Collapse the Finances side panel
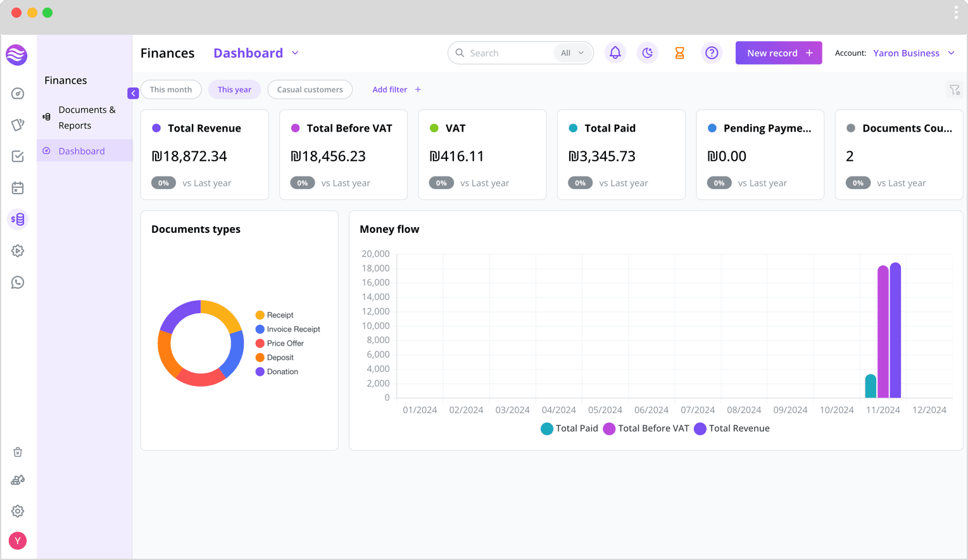Image resolution: width=968 pixels, height=560 pixels. pyautogui.click(x=133, y=94)
